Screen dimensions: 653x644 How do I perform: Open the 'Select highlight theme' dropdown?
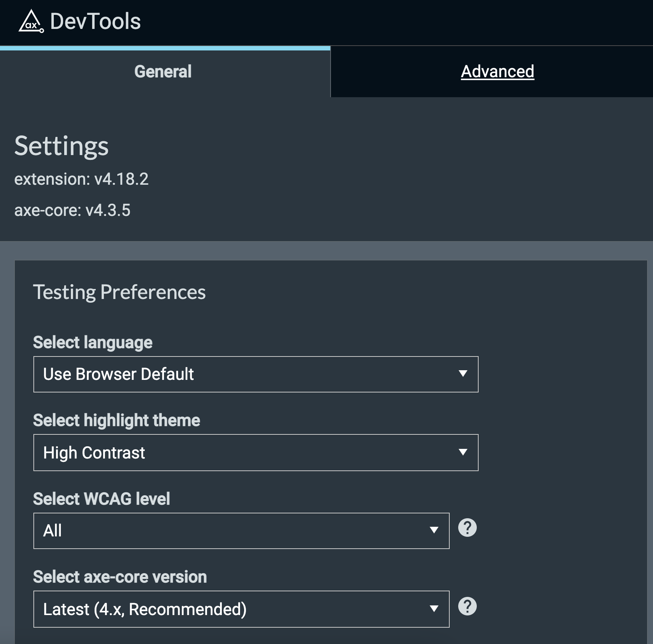256,453
